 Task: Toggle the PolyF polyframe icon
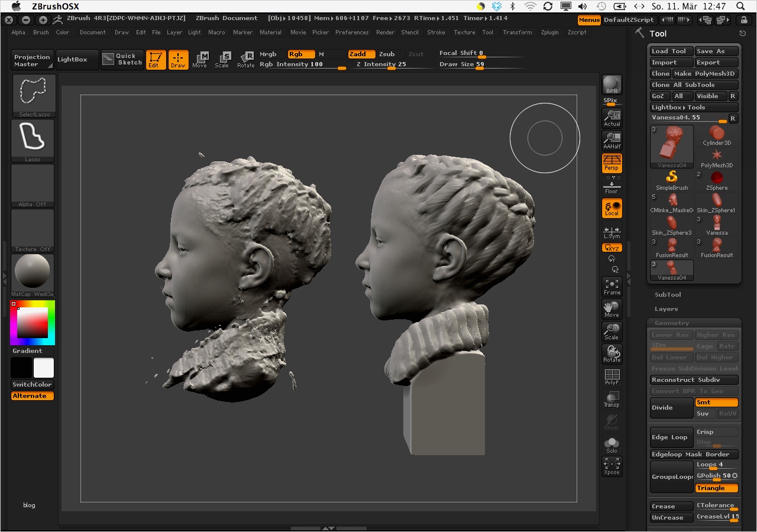[x=612, y=377]
